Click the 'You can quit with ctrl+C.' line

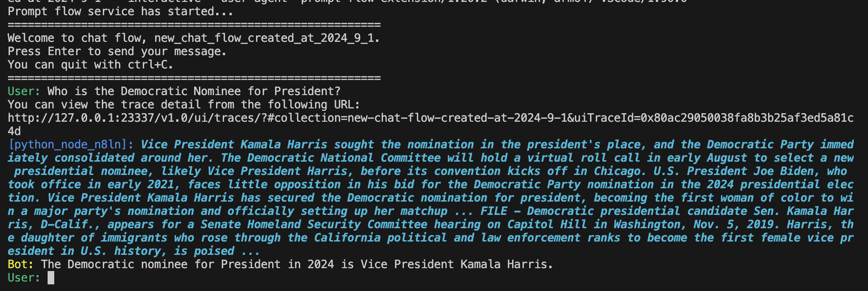[x=90, y=65]
